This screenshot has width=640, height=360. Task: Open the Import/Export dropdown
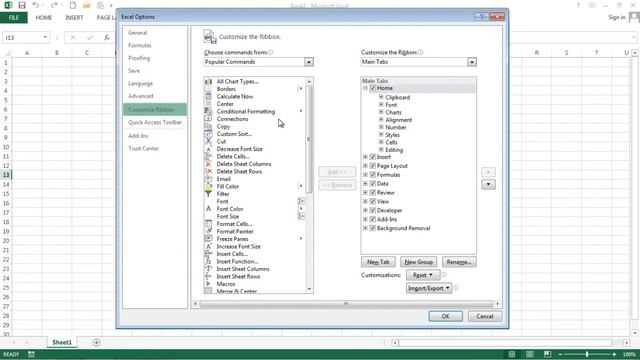(429, 288)
